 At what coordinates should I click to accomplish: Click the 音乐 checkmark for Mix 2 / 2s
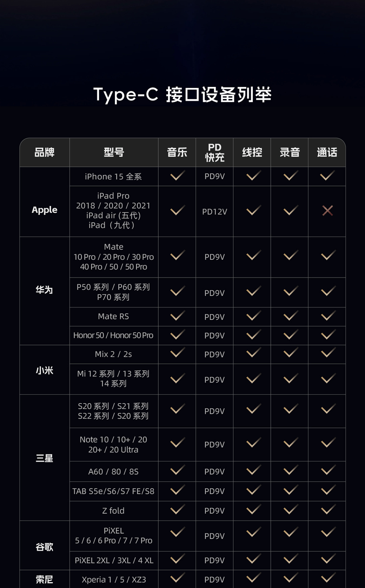point(177,353)
